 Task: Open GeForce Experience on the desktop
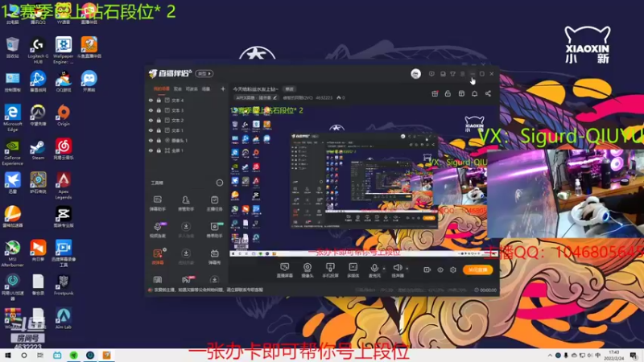pos(12,152)
